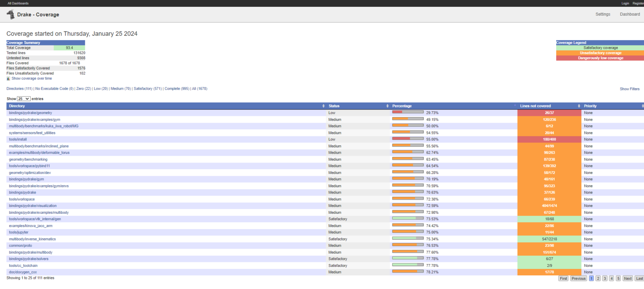Sort by Status column sort icon
This screenshot has width=644, height=289.
pos(387,106)
